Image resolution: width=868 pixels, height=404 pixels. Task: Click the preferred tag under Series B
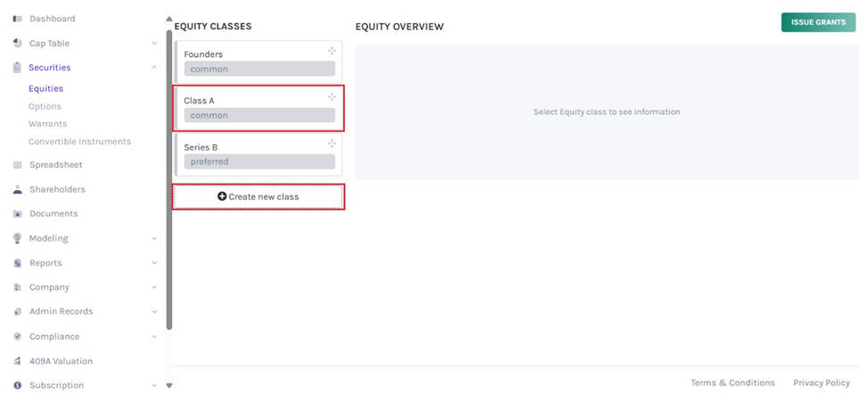(259, 161)
